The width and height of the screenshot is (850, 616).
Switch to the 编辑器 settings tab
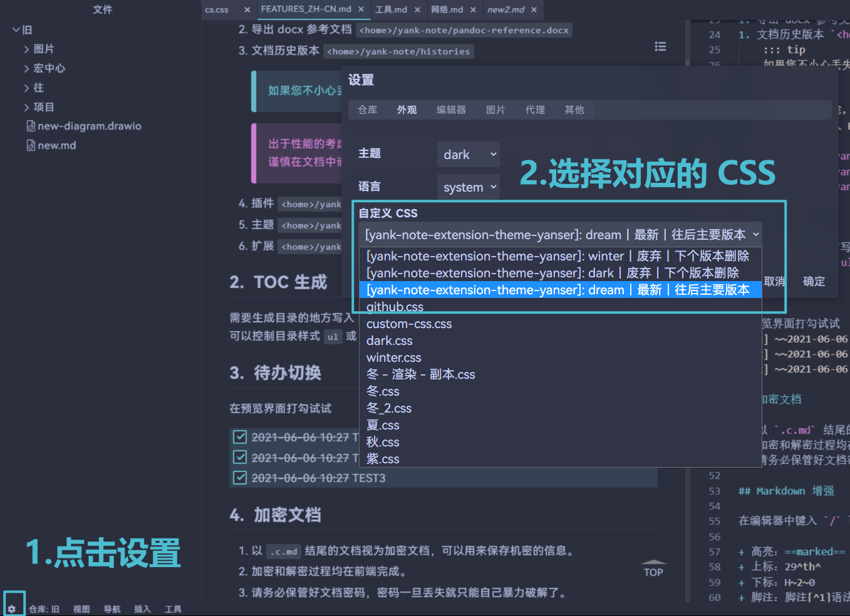452,110
